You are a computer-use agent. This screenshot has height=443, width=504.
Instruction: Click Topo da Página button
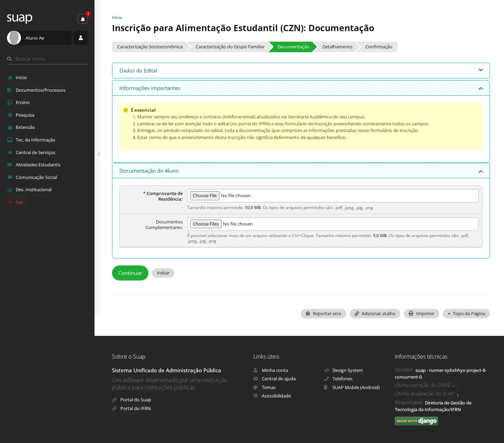[466, 314]
